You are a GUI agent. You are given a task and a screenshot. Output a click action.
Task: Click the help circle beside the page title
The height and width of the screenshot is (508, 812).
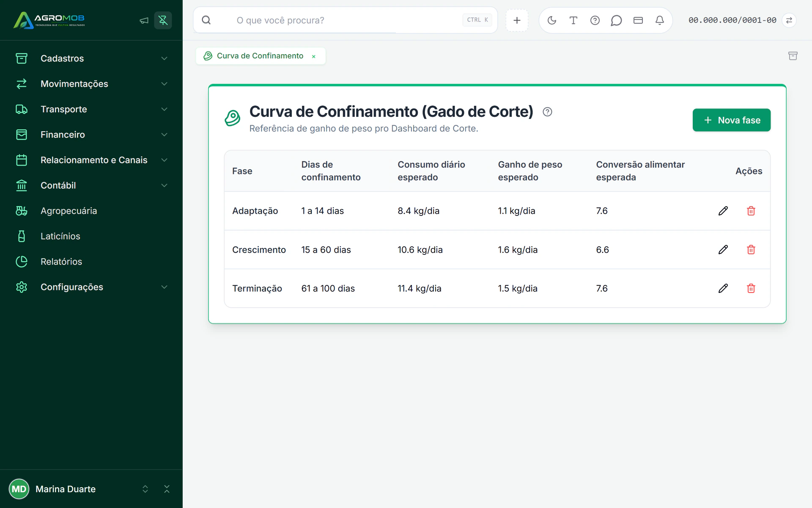(547, 112)
